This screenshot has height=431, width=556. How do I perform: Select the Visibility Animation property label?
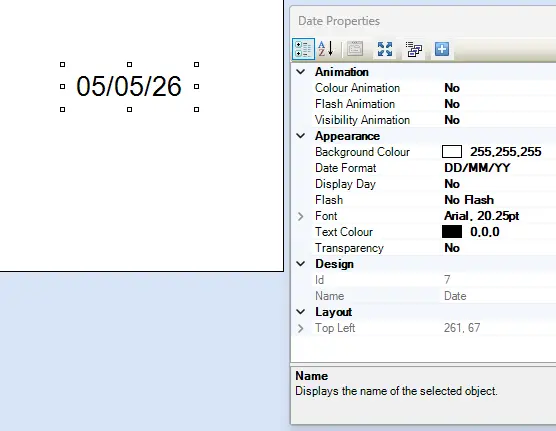click(x=362, y=120)
